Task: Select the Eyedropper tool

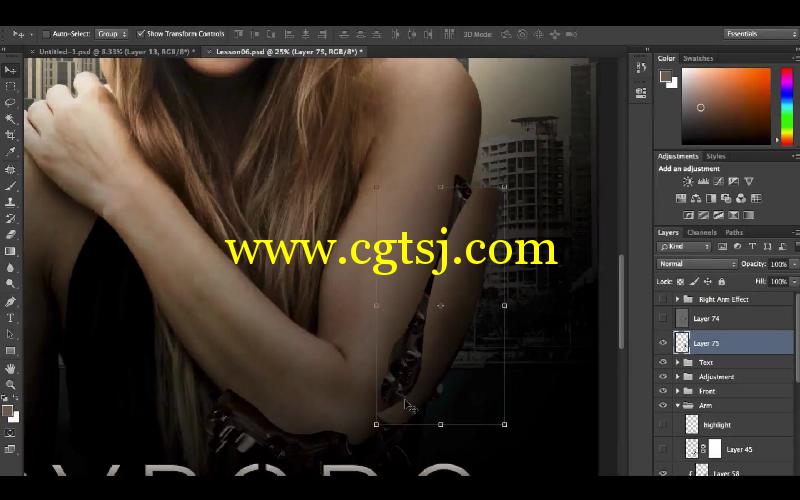Action: click(10, 152)
